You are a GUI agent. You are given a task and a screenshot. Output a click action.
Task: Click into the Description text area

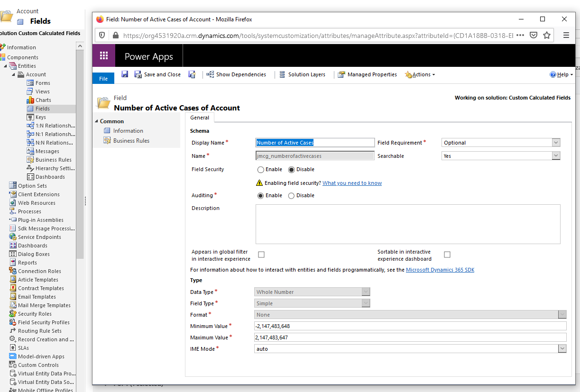coord(408,224)
